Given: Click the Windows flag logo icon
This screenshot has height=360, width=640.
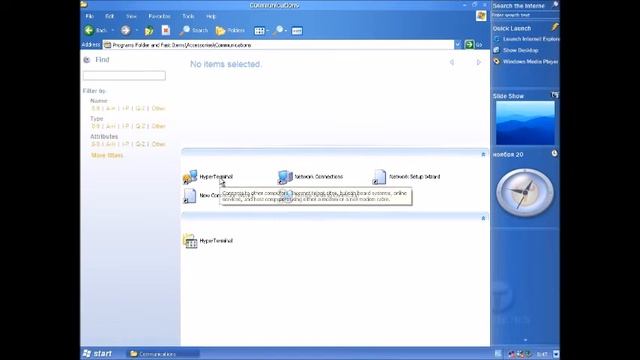Looking at the screenshot, I should (x=481, y=16).
